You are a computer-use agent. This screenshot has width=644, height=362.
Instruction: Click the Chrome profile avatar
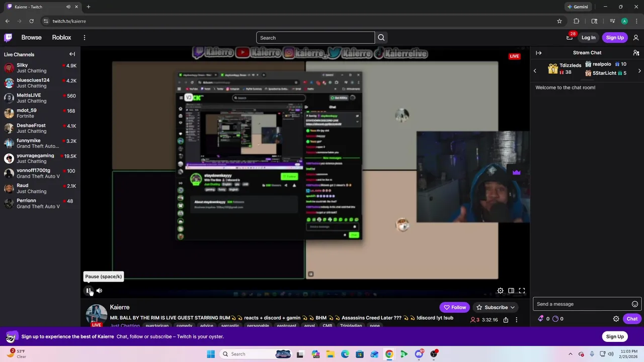click(624, 21)
